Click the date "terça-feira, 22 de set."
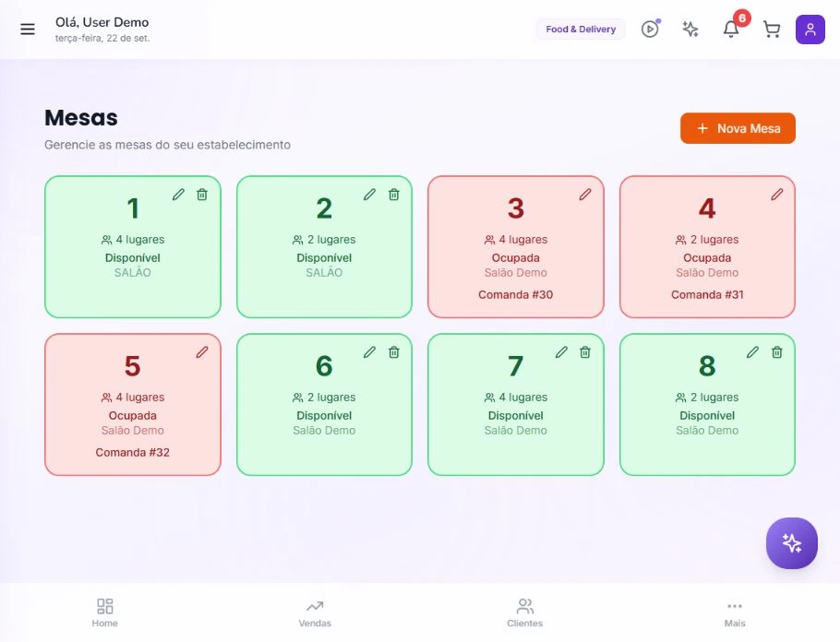This screenshot has height=642, width=840. pyautogui.click(x=102, y=38)
